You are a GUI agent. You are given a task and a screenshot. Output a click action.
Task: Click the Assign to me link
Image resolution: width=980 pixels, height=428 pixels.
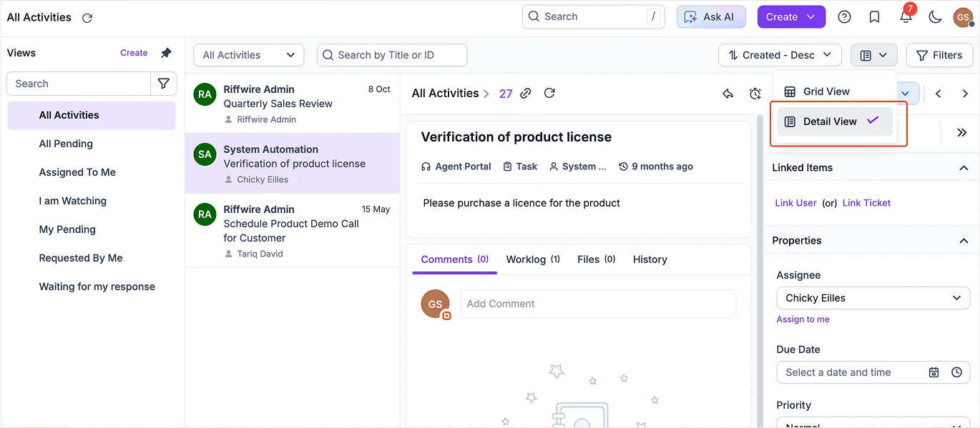(803, 319)
